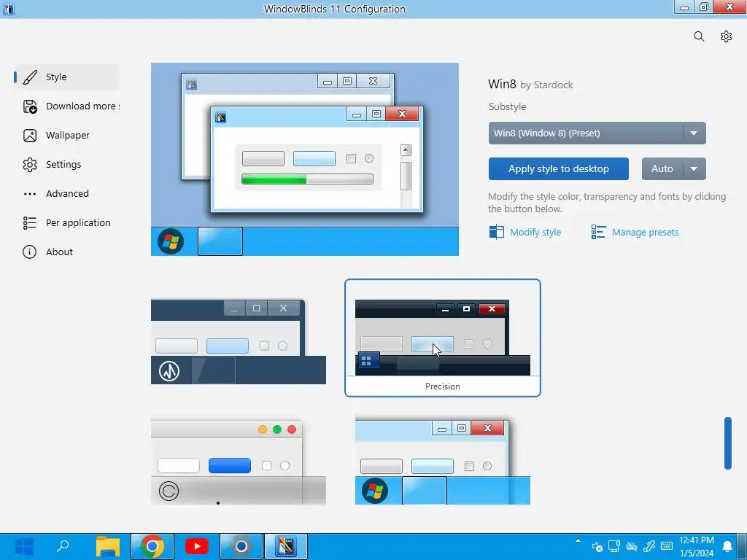Select the dark blue flat style thumbnail

point(239,341)
